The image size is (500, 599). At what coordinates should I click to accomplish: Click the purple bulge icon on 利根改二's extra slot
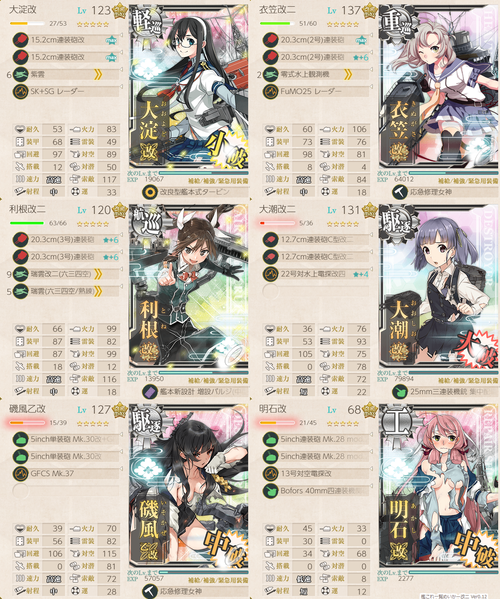[x=150, y=392]
